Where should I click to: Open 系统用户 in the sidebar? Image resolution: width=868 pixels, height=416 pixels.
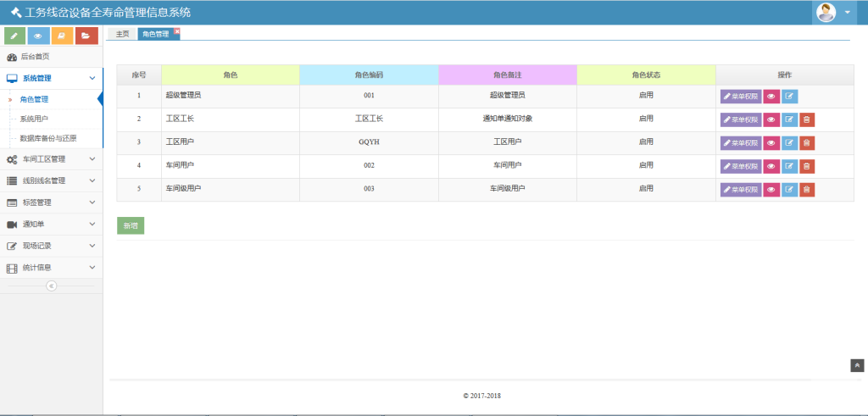point(35,119)
